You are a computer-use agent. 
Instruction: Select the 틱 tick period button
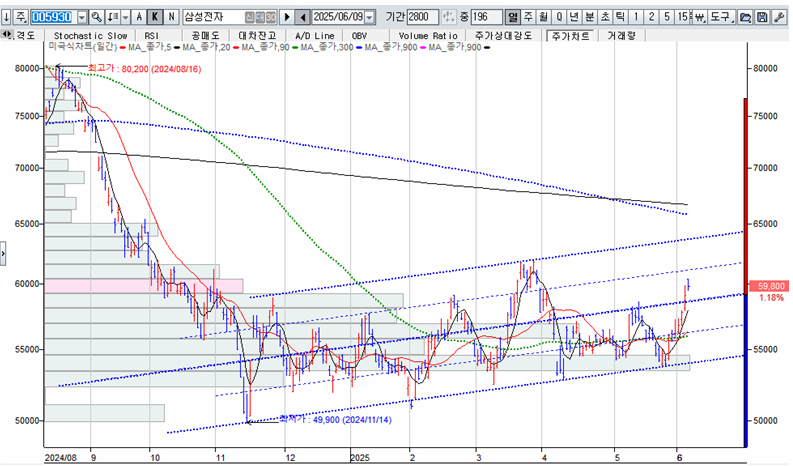620,17
